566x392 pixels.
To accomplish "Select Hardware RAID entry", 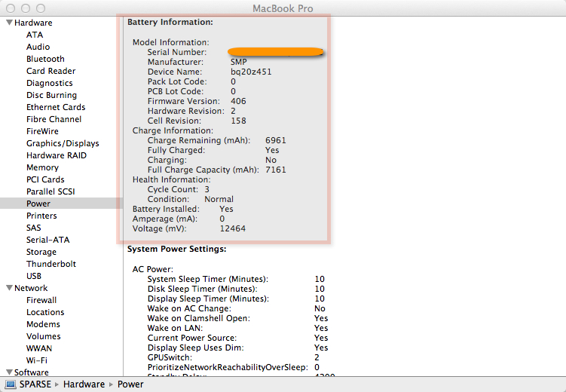I will point(57,155).
